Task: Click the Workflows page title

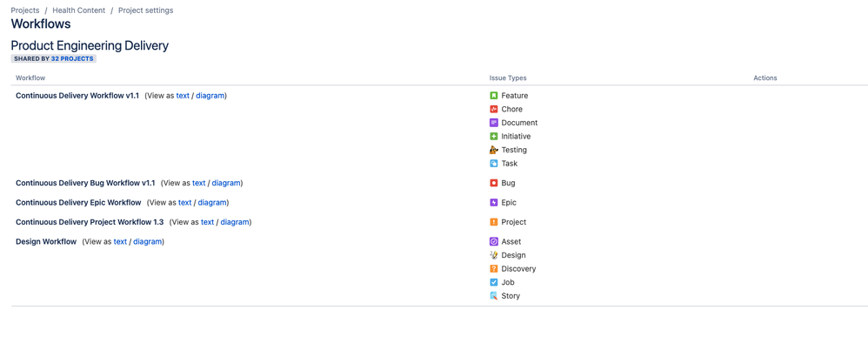Action: coord(41,24)
